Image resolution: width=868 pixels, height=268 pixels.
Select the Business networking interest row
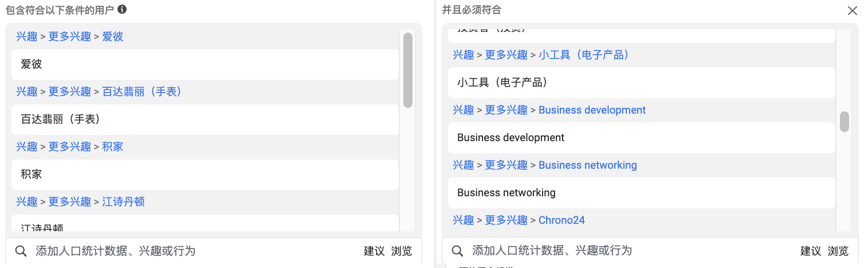click(642, 193)
